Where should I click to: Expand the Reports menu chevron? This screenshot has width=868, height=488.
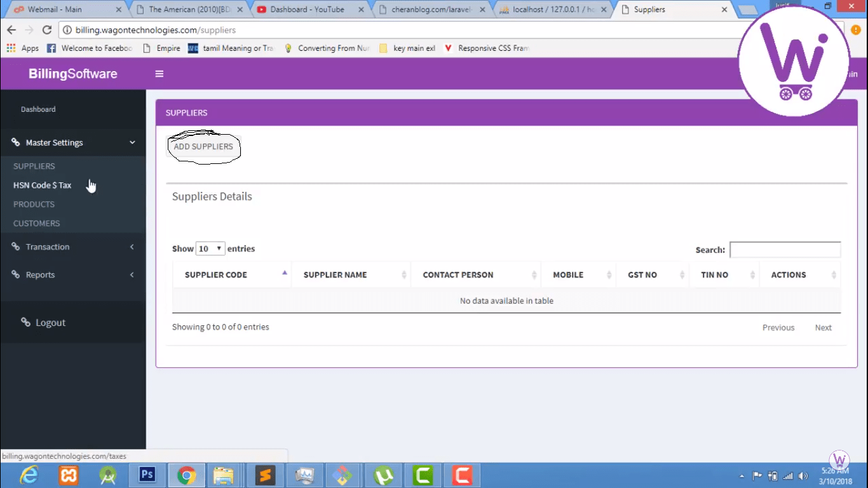click(x=132, y=274)
